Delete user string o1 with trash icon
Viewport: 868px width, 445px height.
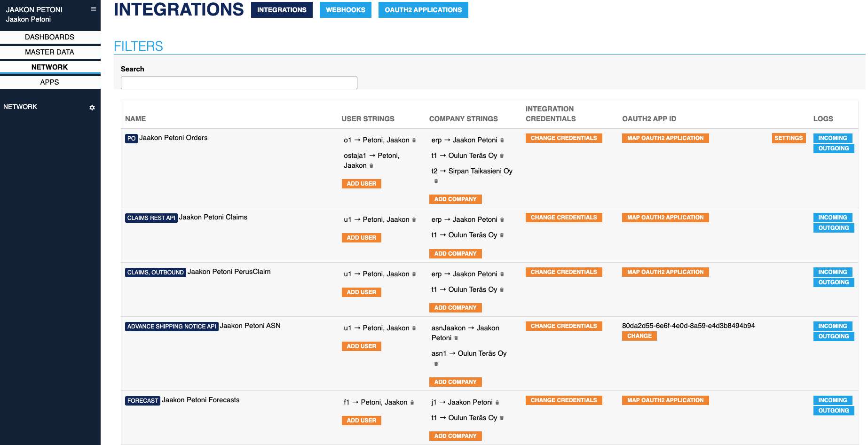click(x=414, y=141)
